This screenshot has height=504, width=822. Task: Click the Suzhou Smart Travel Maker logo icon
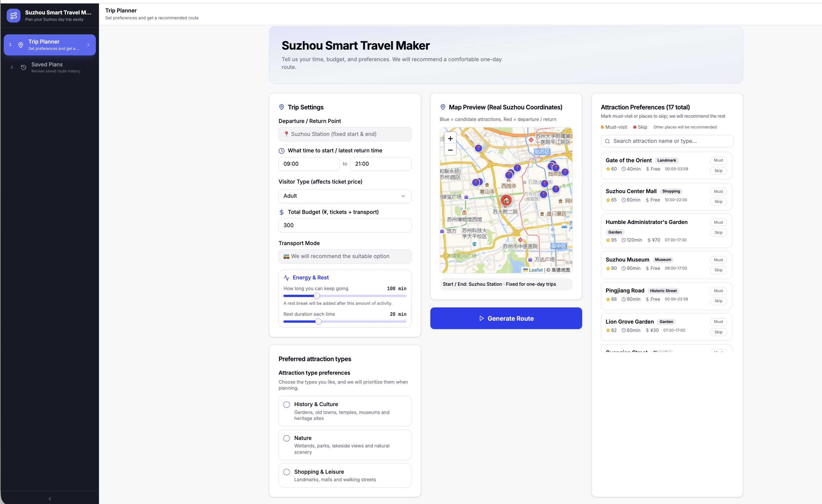pyautogui.click(x=13, y=15)
